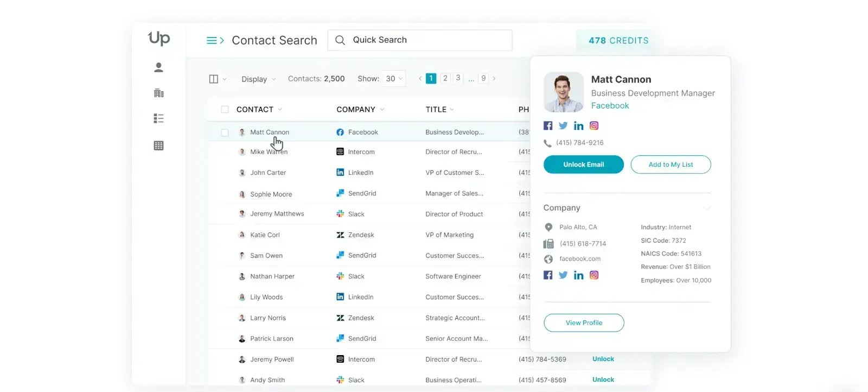The image size is (868, 392).
Task: Click the Add to My List button
Action: [x=671, y=165]
